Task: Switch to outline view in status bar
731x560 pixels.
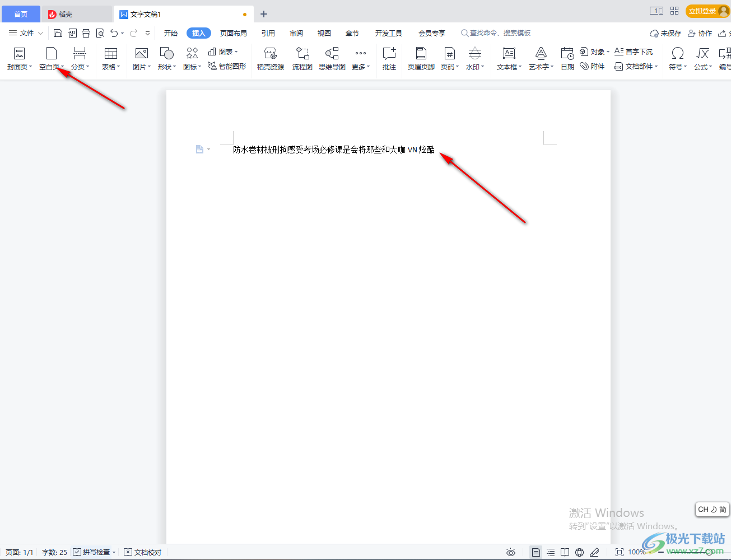Action: tap(551, 552)
